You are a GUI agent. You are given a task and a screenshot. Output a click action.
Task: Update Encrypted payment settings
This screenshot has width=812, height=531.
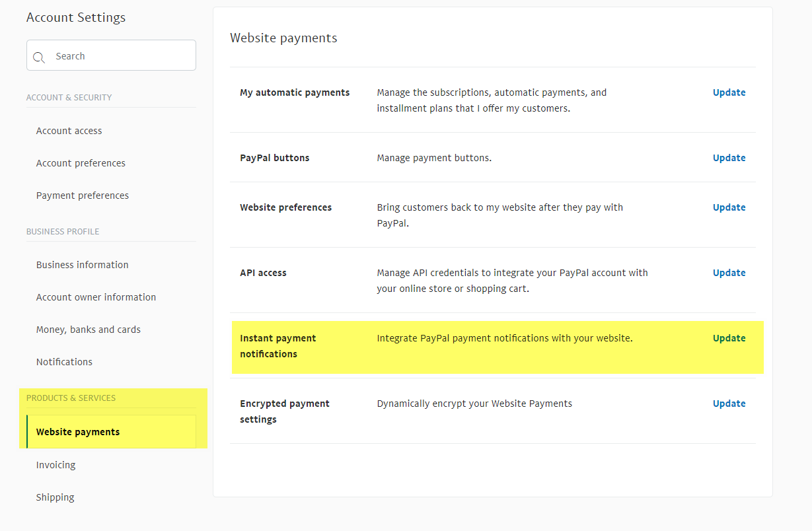729,404
